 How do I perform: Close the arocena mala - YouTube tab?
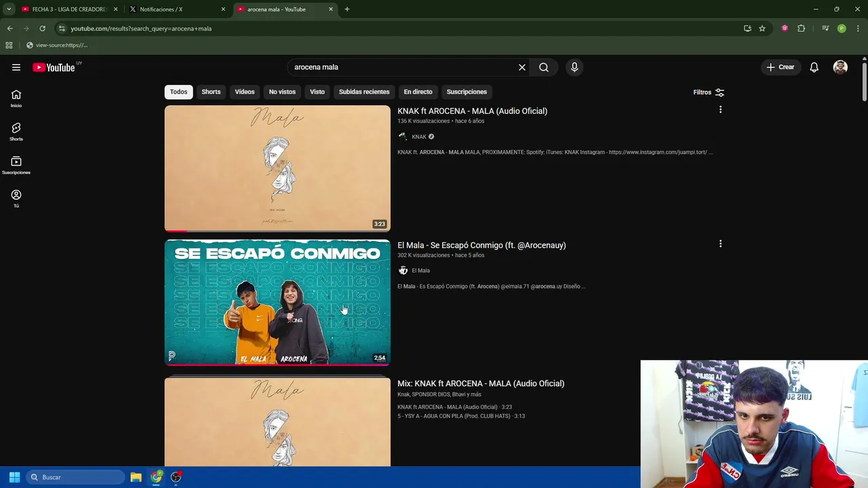[x=331, y=9]
